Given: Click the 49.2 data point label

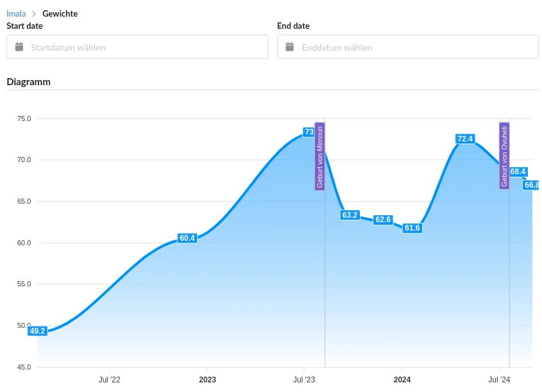Looking at the screenshot, I should 38,331.
